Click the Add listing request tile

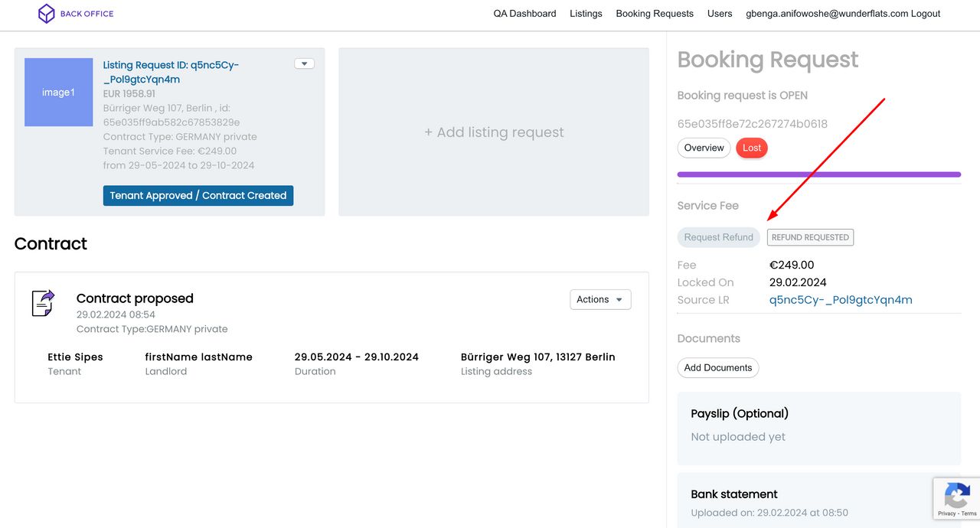[494, 132]
